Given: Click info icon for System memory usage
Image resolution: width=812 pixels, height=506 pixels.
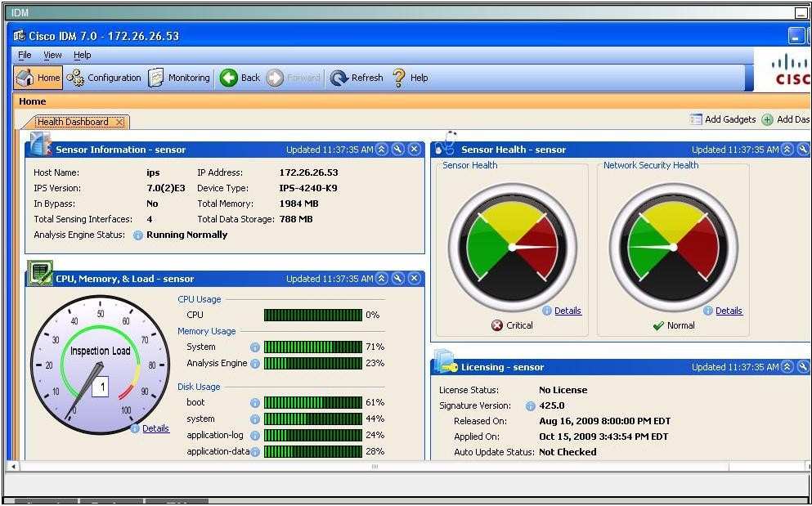Looking at the screenshot, I should coord(255,347).
